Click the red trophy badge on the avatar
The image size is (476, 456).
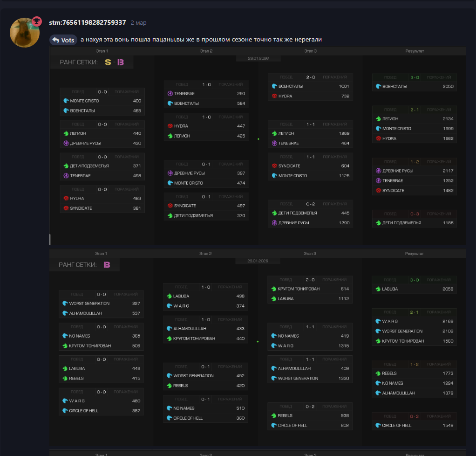point(36,21)
